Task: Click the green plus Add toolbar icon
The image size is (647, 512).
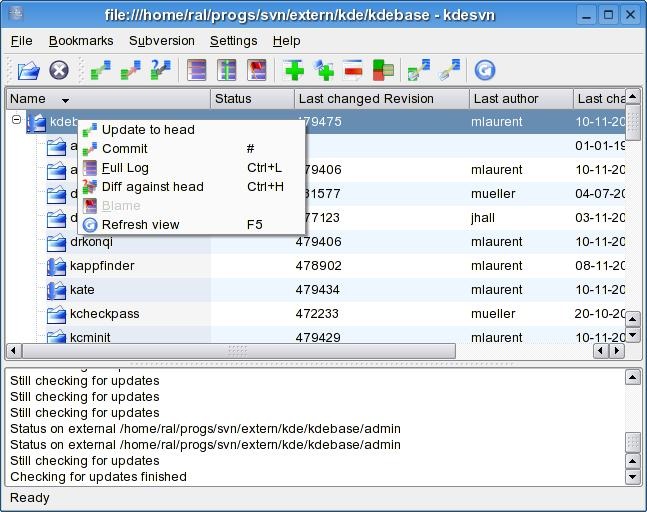Action: point(294,70)
